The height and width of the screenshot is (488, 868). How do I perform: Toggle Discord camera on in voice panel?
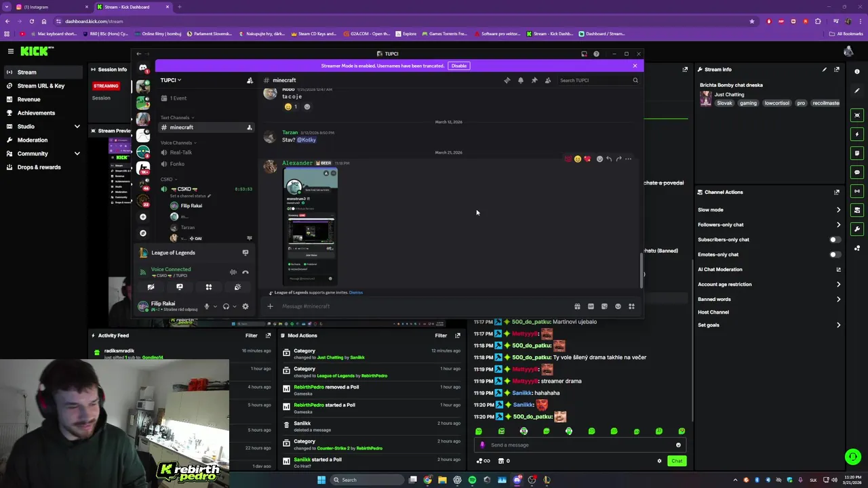[151, 287]
